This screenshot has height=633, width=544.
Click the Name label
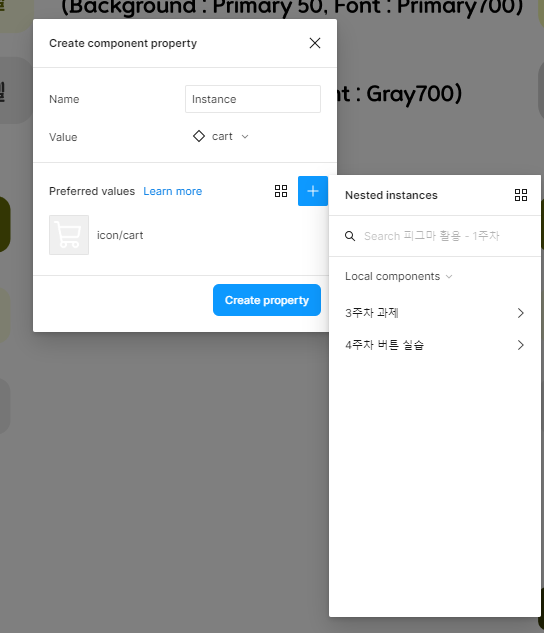(64, 99)
